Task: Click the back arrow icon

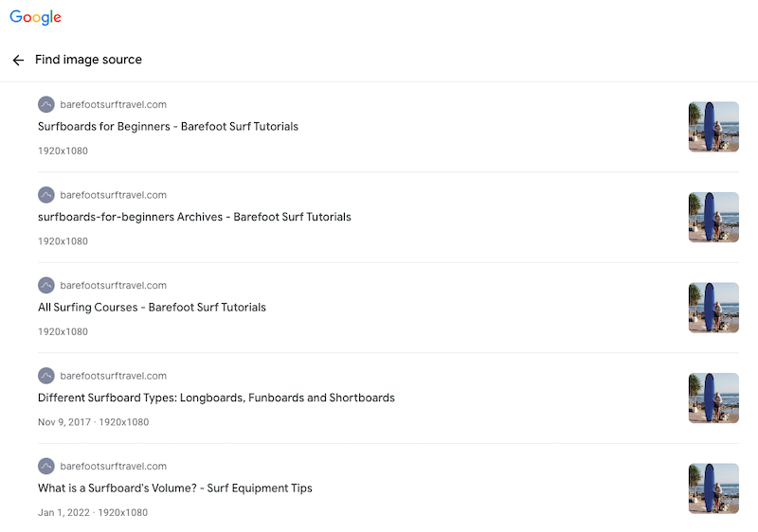Action: (x=18, y=60)
